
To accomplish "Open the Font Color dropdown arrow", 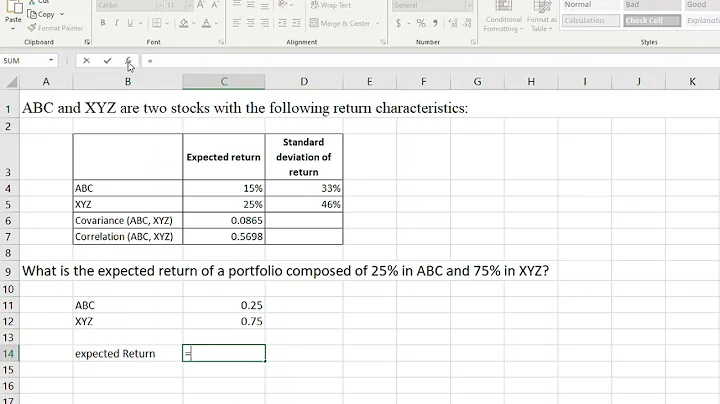I will pos(216,22).
